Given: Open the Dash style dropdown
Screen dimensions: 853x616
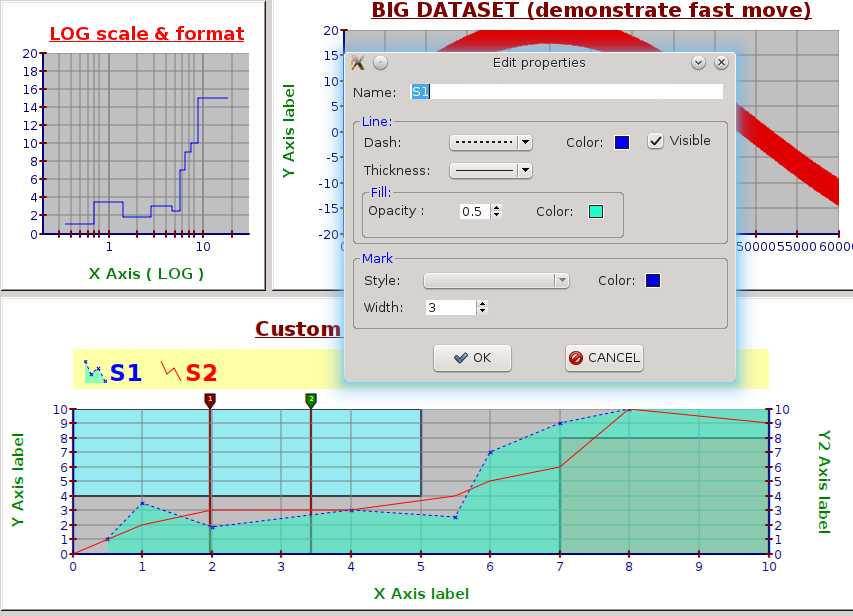Looking at the screenshot, I should pyautogui.click(x=490, y=143).
